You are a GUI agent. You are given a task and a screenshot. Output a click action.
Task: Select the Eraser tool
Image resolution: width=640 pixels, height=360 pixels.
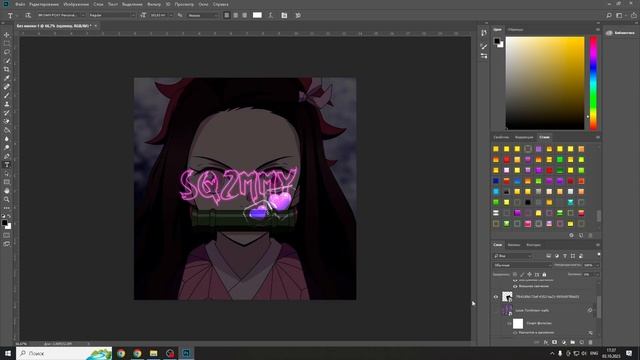(7, 121)
